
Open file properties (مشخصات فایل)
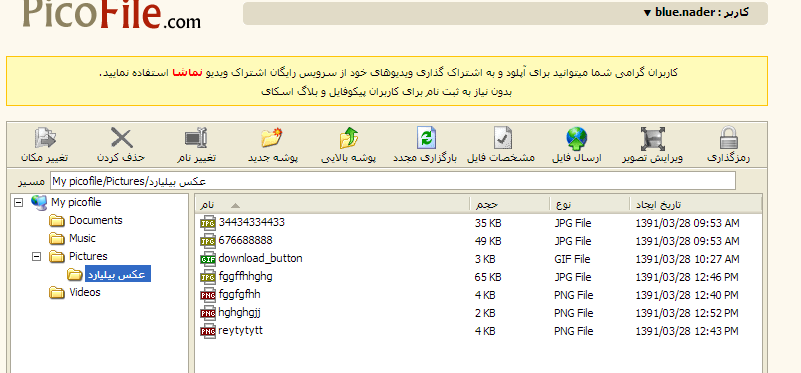point(502,138)
